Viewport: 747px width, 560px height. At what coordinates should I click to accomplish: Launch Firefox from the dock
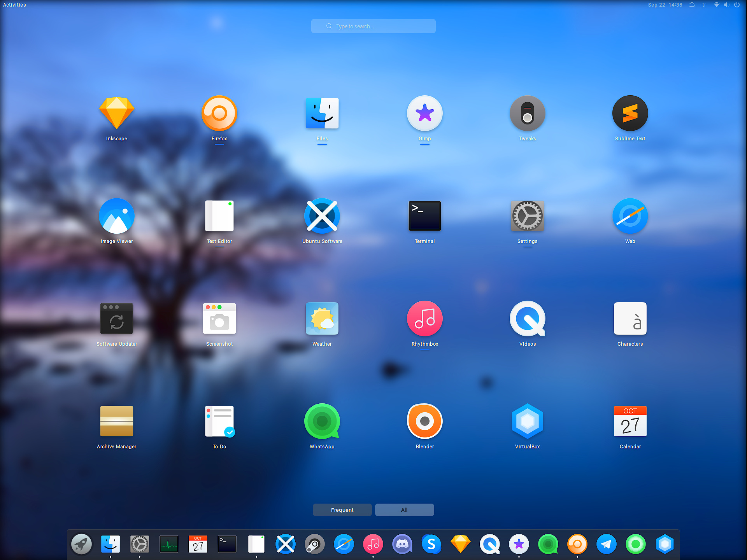coord(577,544)
